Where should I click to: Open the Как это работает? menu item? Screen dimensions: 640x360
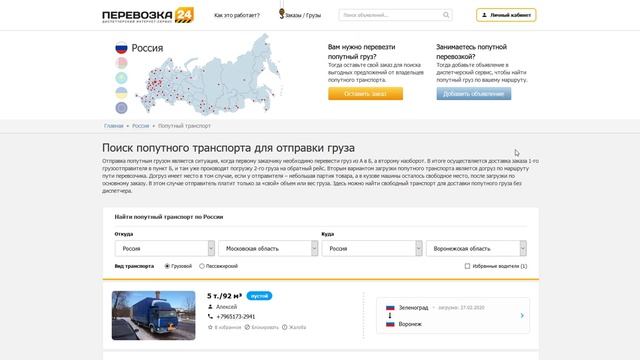tap(237, 15)
